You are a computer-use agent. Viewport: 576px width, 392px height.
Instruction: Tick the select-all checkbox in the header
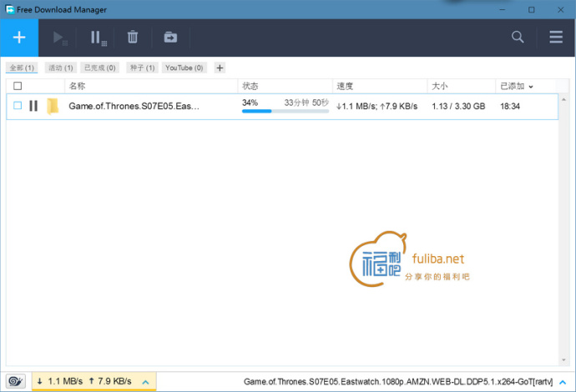18,86
